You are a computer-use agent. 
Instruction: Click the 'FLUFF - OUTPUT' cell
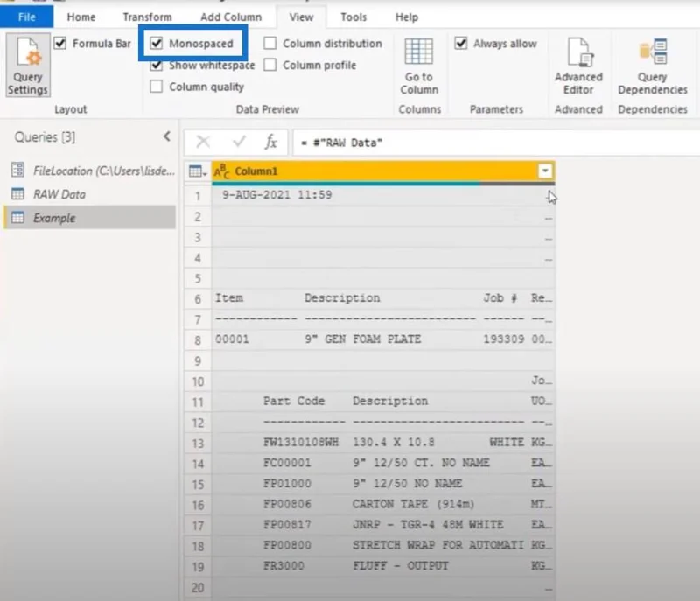383,566
